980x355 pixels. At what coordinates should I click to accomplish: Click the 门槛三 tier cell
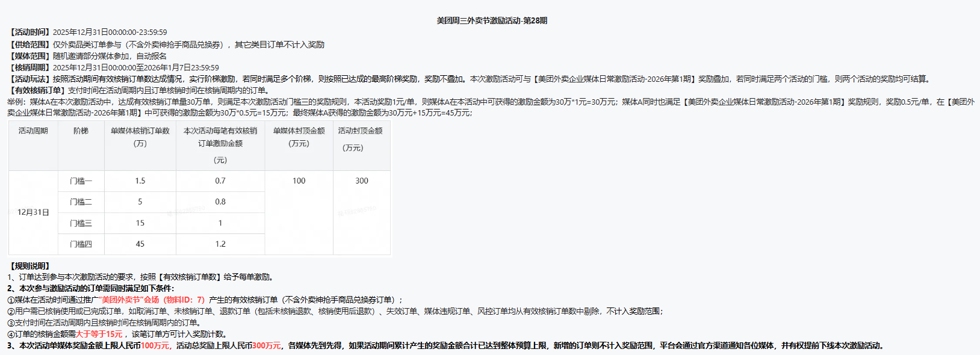pyautogui.click(x=81, y=223)
